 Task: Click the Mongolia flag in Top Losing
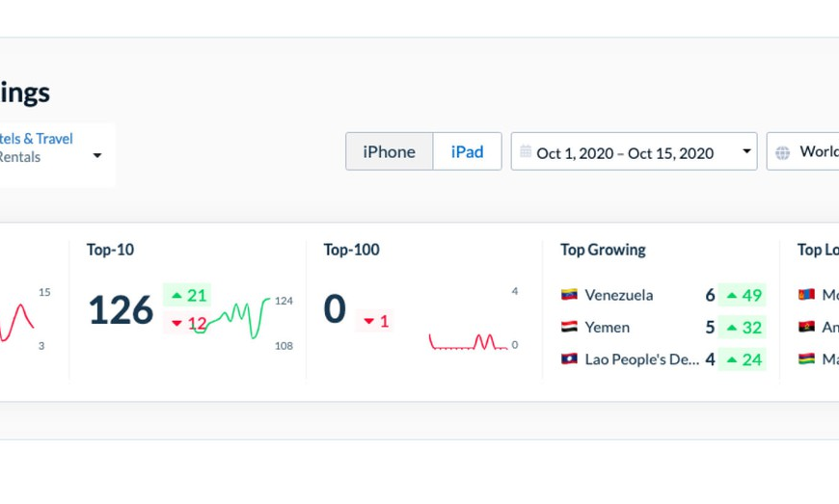click(x=806, y=295)
